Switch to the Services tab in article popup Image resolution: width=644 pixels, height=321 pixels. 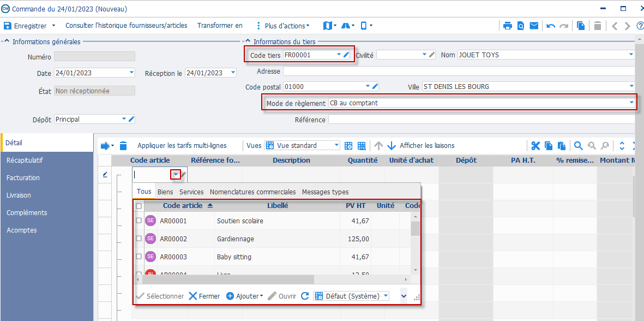pos(191,192)
